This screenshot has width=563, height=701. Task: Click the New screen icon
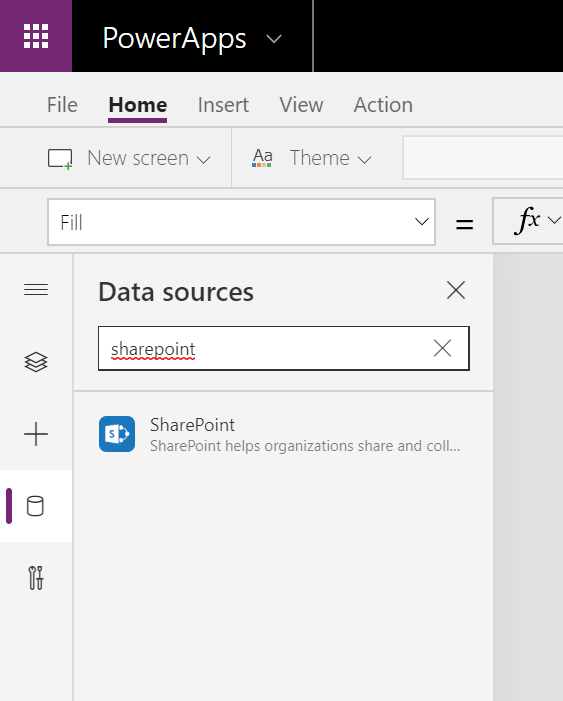(x=60, y=159)
